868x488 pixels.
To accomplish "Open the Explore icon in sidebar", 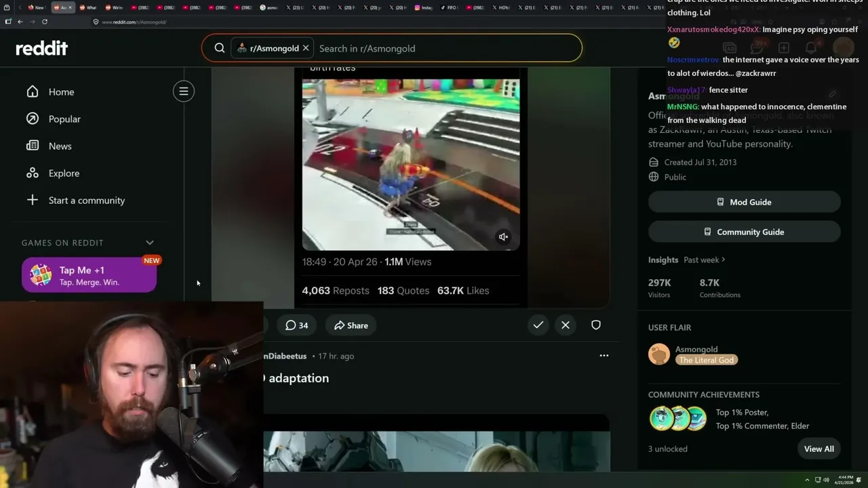I will [33, 173].
